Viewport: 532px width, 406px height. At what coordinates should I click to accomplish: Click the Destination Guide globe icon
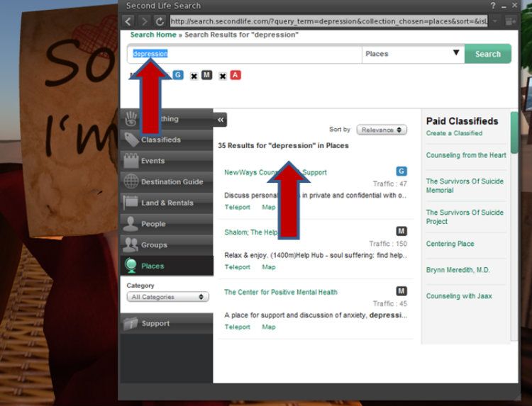(x=131, y=181)
